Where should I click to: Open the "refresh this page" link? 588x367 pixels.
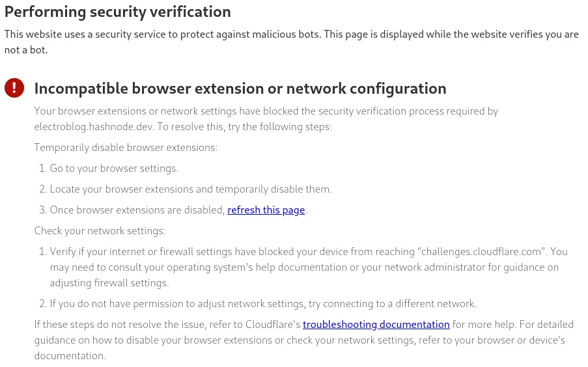click(x=266, y=210)
